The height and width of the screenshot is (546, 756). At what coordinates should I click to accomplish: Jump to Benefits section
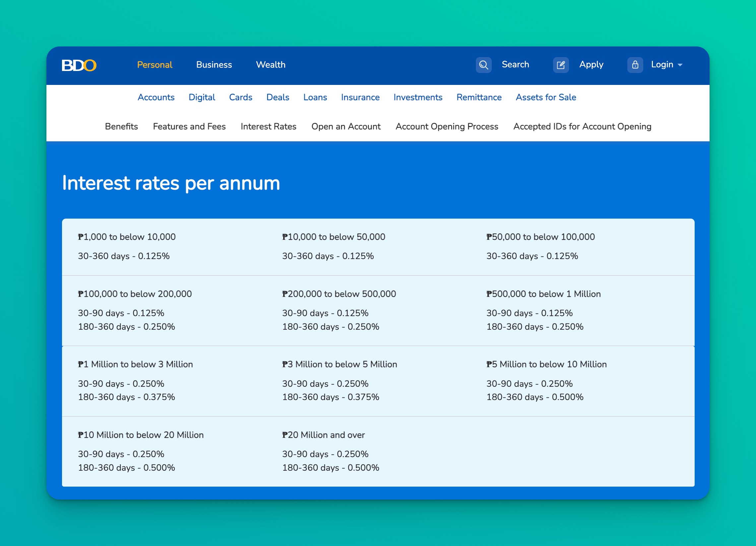click(121, 126)
